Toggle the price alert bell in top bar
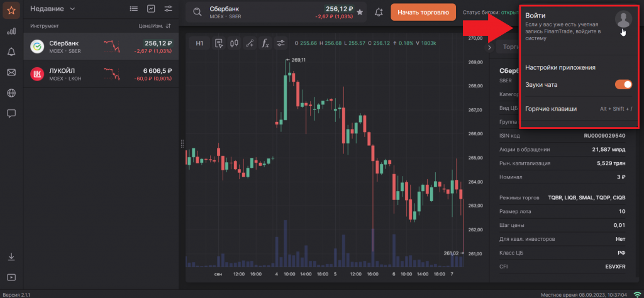The height and width of the screenshot is (298, 644). click(379, 12)
